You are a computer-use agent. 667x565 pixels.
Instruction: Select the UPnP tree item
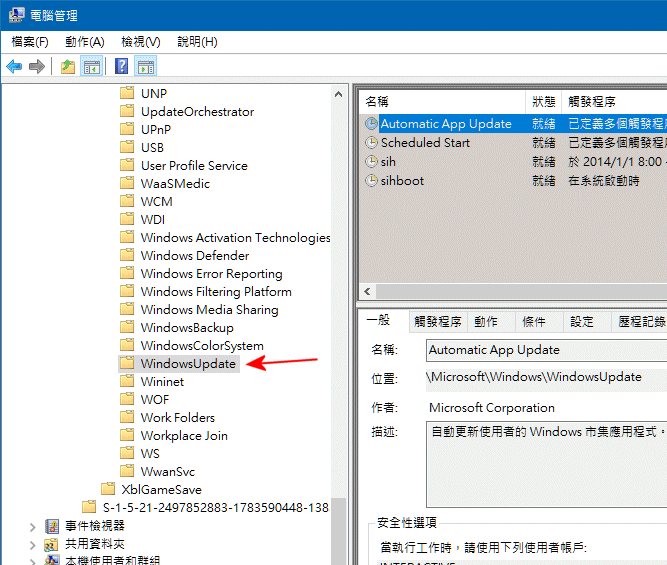156,129
